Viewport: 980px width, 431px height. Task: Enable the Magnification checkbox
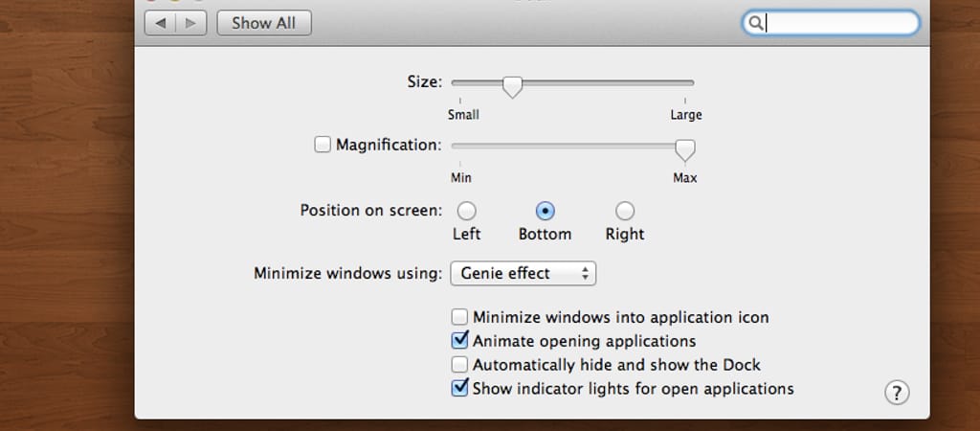click(323, 146)
